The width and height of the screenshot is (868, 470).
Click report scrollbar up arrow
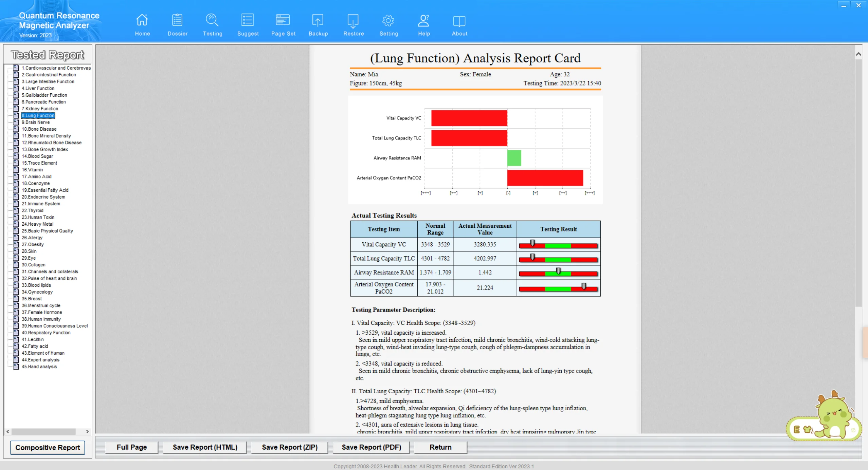pos(858,54)
